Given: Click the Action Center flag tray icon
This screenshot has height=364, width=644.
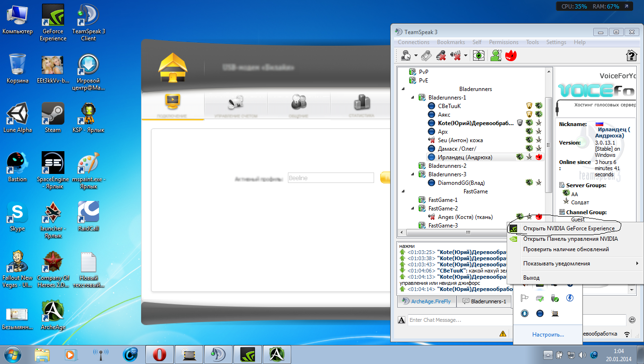Looking at the screenshot, I should point(525,298).
